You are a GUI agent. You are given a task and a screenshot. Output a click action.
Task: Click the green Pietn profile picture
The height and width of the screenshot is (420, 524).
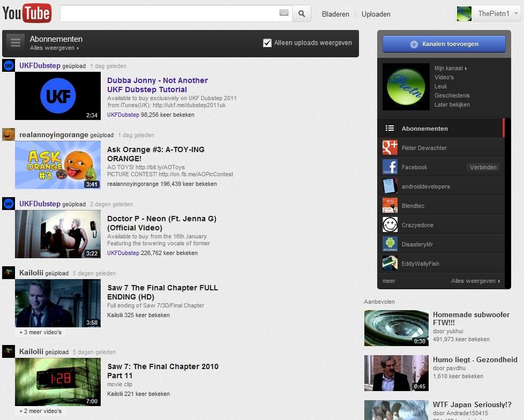(406, 87)
